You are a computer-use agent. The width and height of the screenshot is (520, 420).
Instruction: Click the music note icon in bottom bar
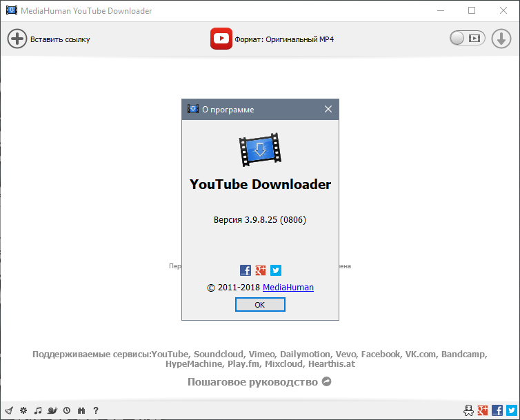pyautogui.click(x=38, y=410)
